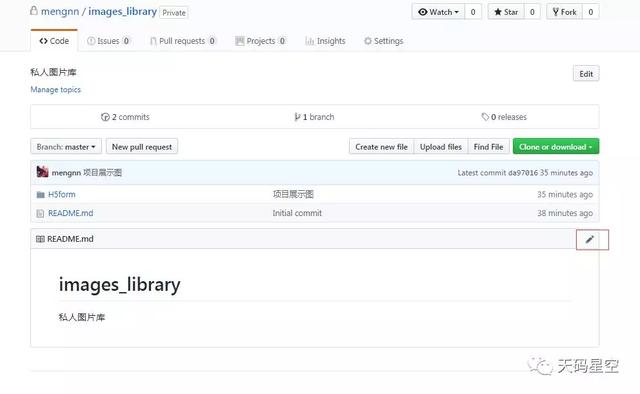The image size is (640, 394).
Task: Fork the repository
Action: 564,12
